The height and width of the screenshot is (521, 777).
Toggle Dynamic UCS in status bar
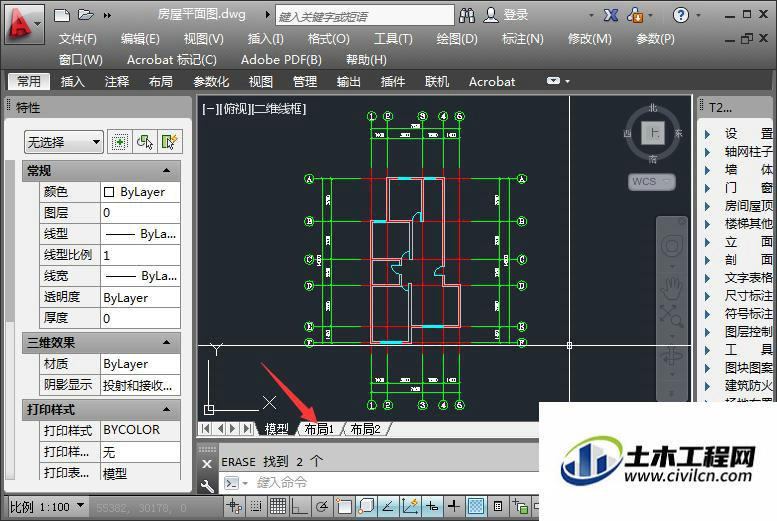pyautogui.click(x=410, y=506)
